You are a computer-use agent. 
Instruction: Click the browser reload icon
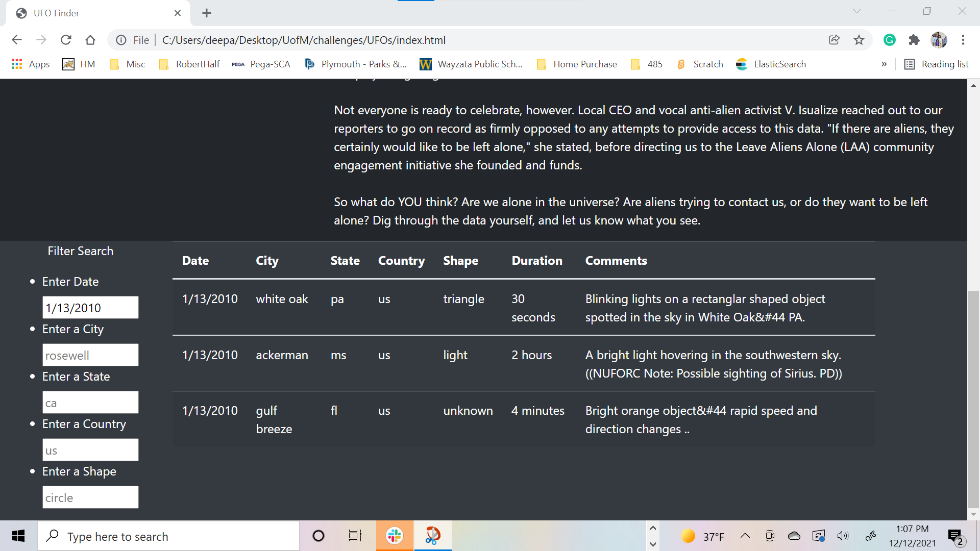click(x=66, y=40)
